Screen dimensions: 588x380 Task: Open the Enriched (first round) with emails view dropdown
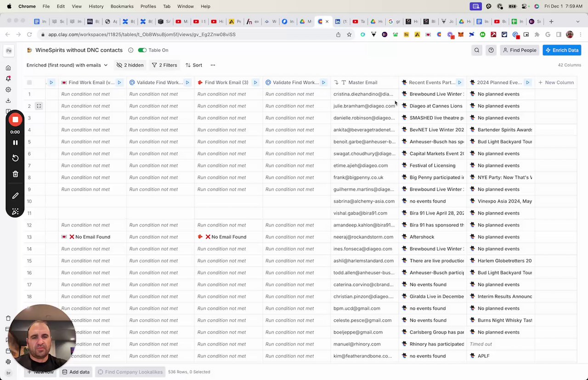pos(67,65)
